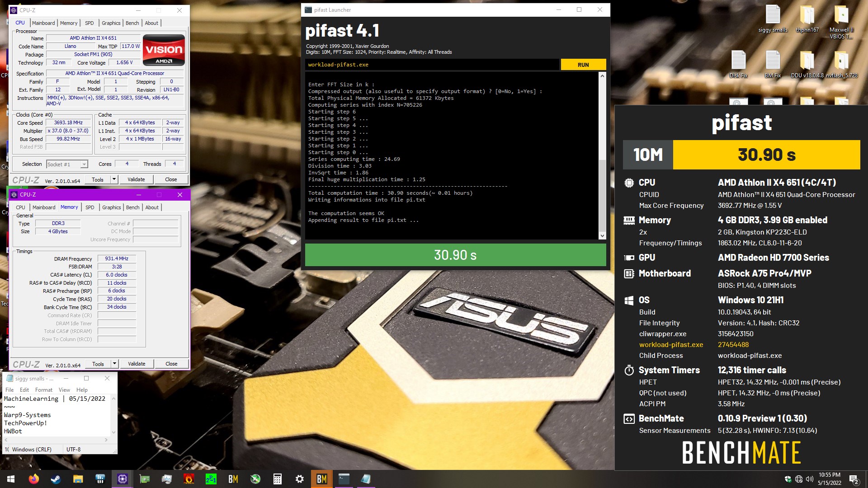Click the AMD Vision logo in CPU-Z
The height and width of the screenshot is (488, 868).
[x=164, y=50]
